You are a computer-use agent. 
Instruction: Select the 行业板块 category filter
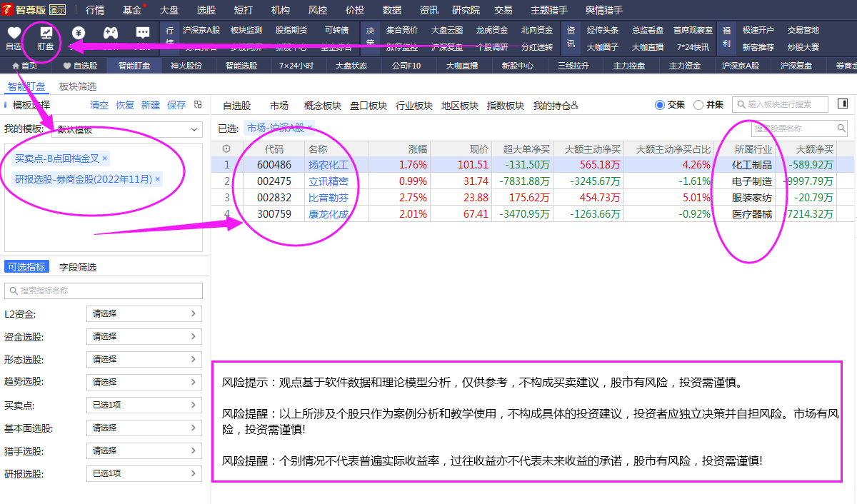[x=414, y=106]
